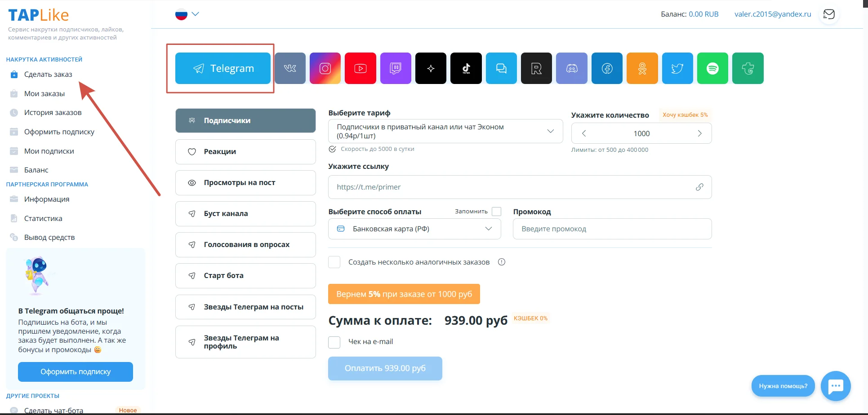Screen dimensions: 868x415
Task: Select the Spotify service tile
Action: pyautogui.click(x=712, y=68)
